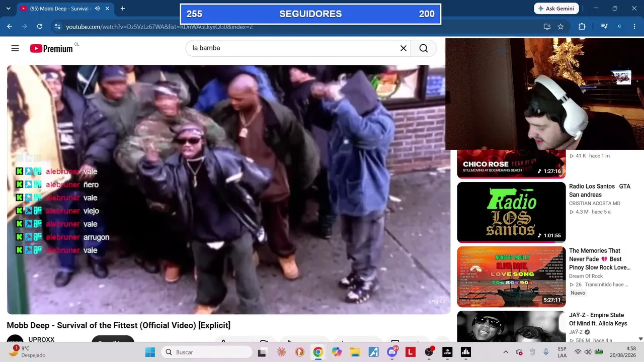Run the YouTube search magnifier button
Image resolution: width=644 pixels, height=362 pixels.
424,48
